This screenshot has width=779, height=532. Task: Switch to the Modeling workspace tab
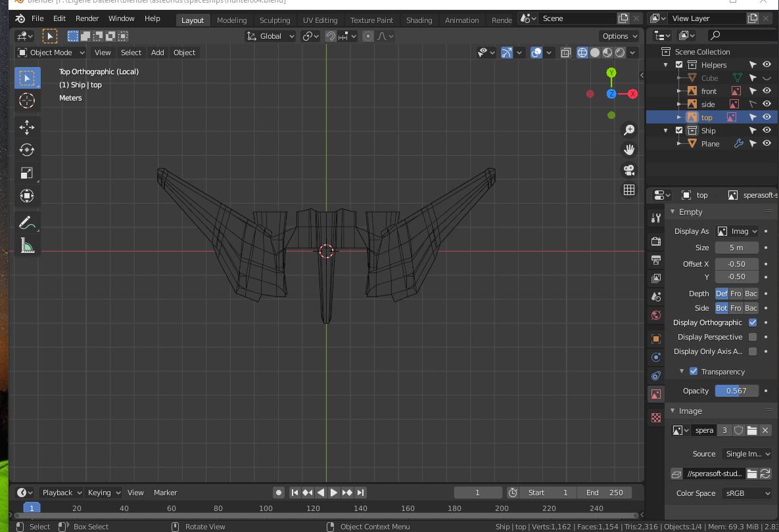pyautogui.click(x=231, y=20)
